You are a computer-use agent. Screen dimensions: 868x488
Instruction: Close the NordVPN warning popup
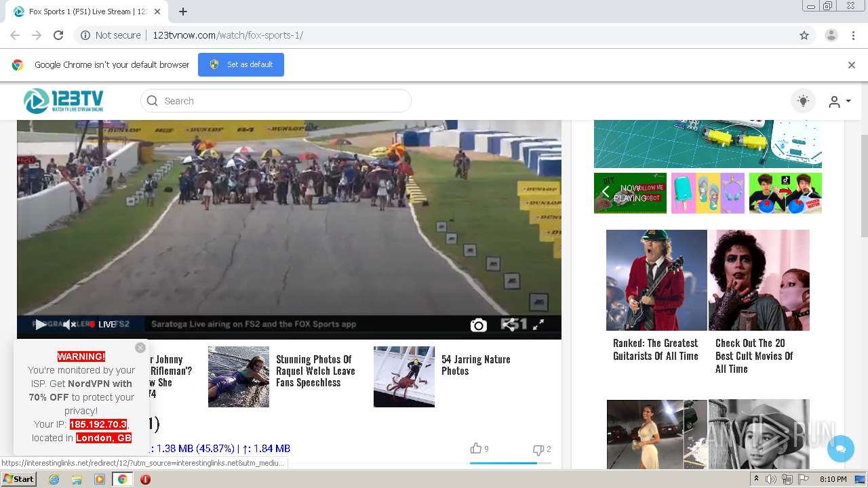[140, 348]
